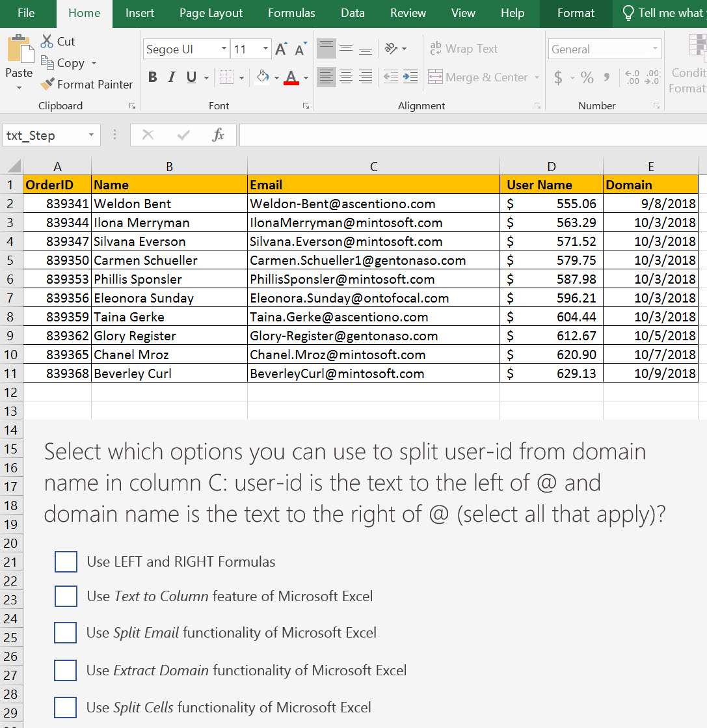
Task: Switch to the Formulas ribbon tab
Action: [x=291, y=13]
